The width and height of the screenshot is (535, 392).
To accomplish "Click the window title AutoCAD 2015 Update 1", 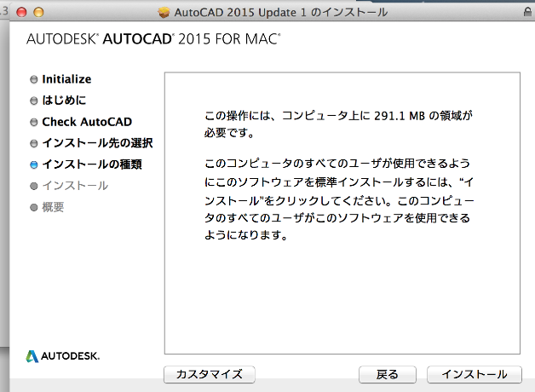I will [281, 13].
